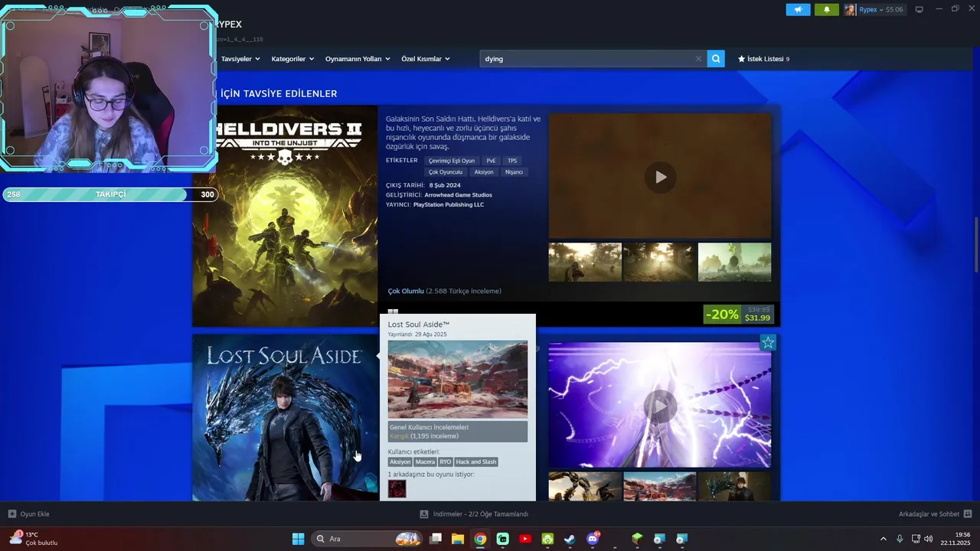View third Helldivers II screenshot thumbnail
Viewport: 980px width, 551px height.
(734, 262)
